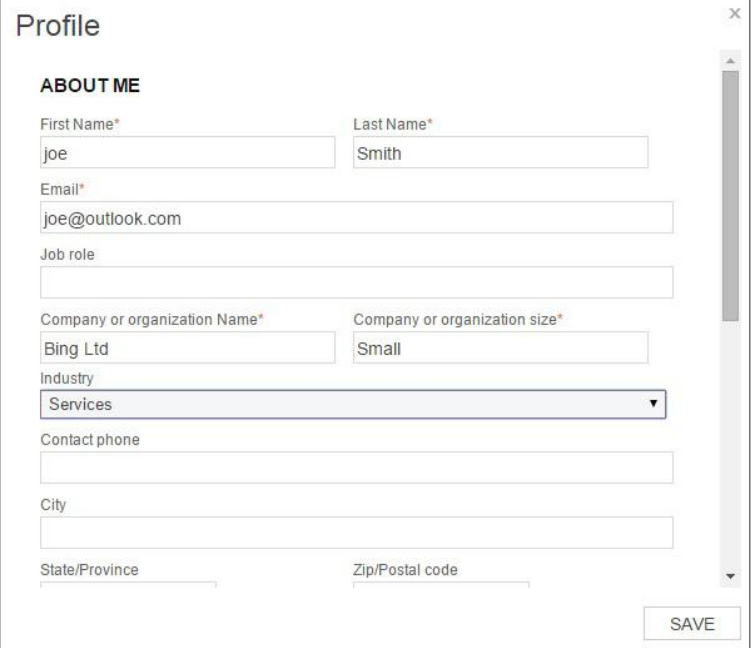Click the Zip/Postal code input field
751x648 pixels.
point(440,586)
